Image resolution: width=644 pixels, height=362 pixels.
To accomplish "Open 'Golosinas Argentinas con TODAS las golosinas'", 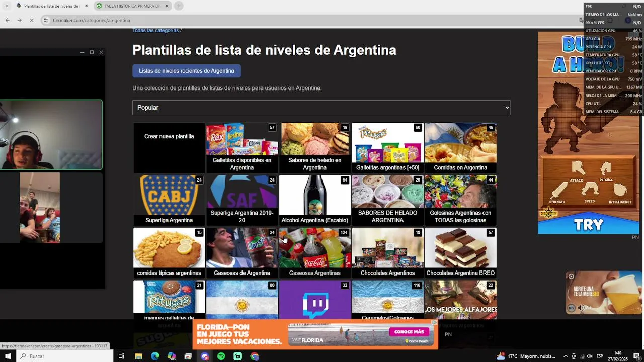I will tap(460, 200).
